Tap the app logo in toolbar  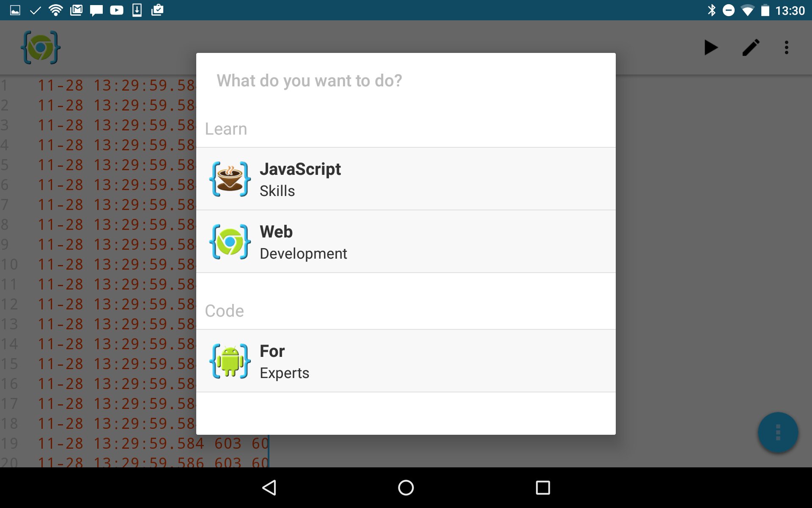pos(41,47)
